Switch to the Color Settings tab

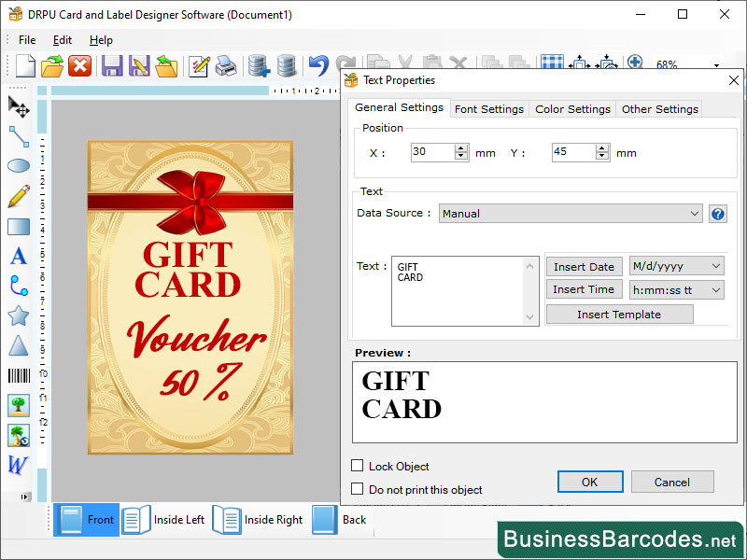coord(572,108)
